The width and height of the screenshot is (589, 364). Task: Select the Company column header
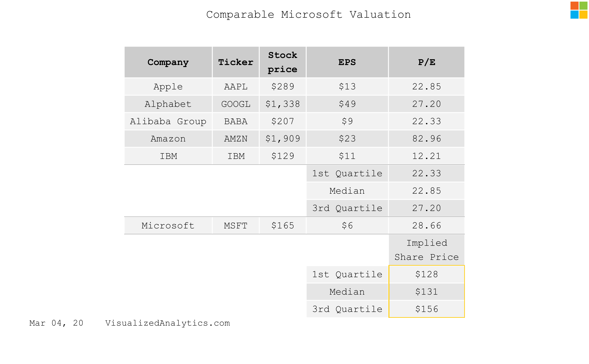[x=168, y=62]
